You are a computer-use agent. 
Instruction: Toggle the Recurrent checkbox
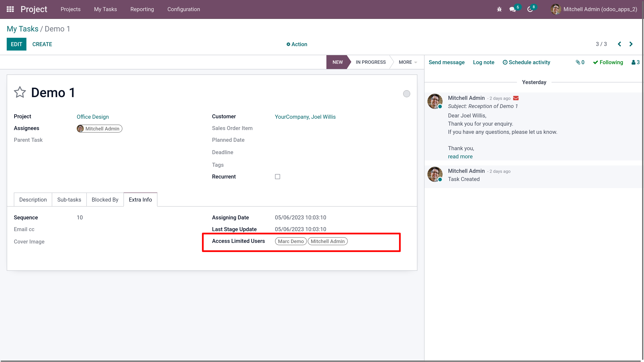[x=277, y=177]
